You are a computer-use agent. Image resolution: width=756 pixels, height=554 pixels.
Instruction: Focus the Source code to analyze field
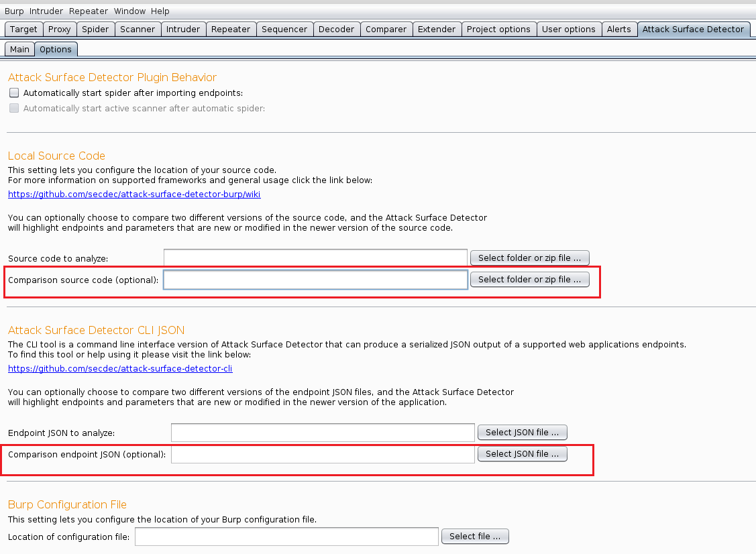click(315, 258)
